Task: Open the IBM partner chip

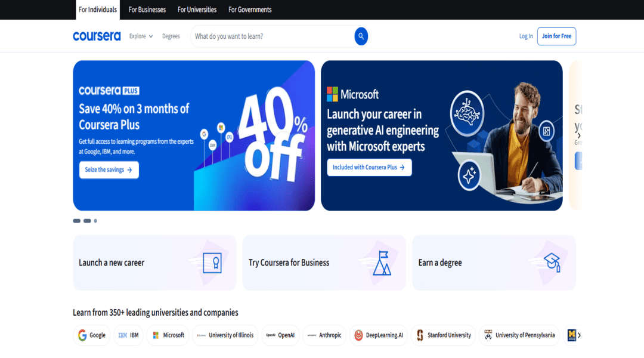Action: (x=129, y=335)
